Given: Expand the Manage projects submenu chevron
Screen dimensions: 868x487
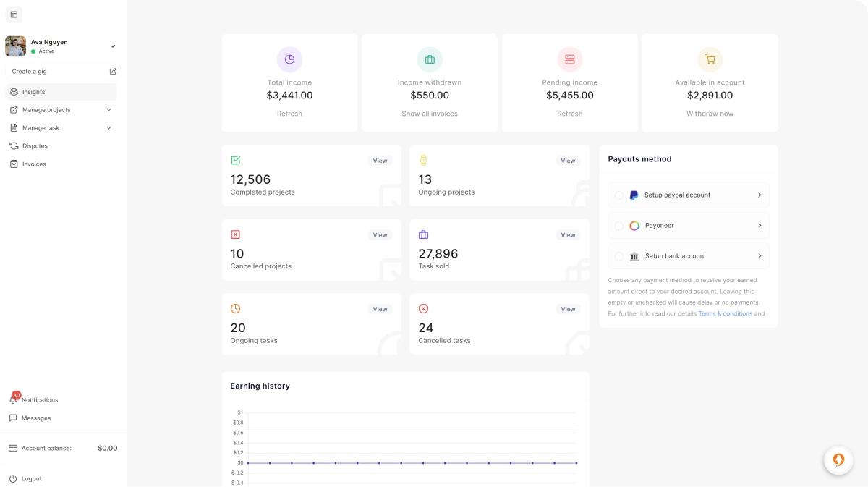Looking at the screenshot, I should click(x=109, y=110).
